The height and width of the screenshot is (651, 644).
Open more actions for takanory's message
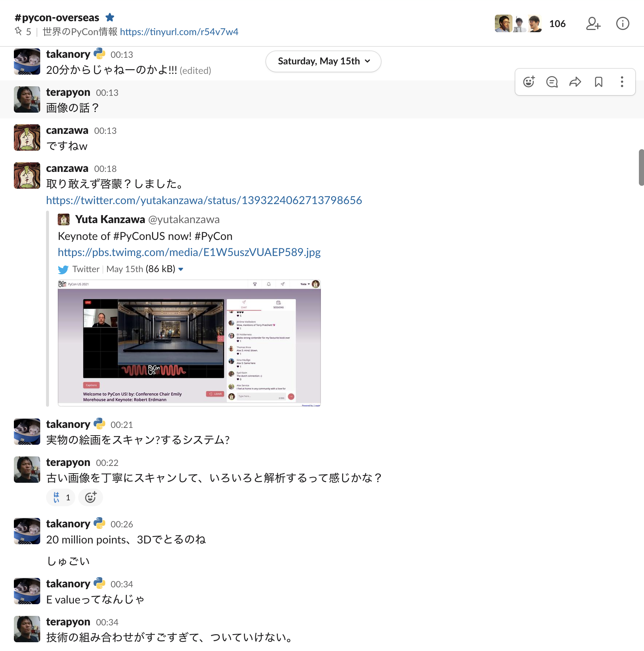622,82
